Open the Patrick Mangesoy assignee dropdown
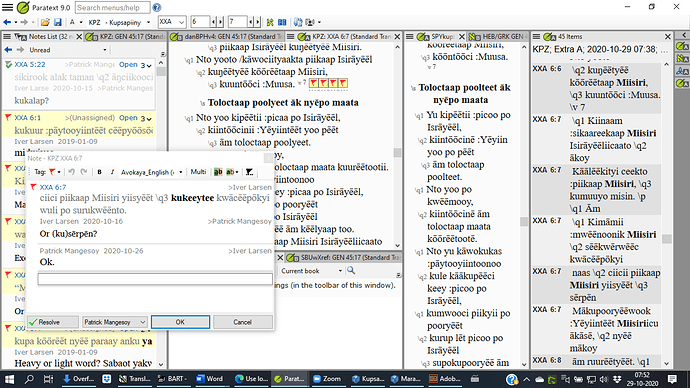This screenshot has width=690, height=388. 114,322
